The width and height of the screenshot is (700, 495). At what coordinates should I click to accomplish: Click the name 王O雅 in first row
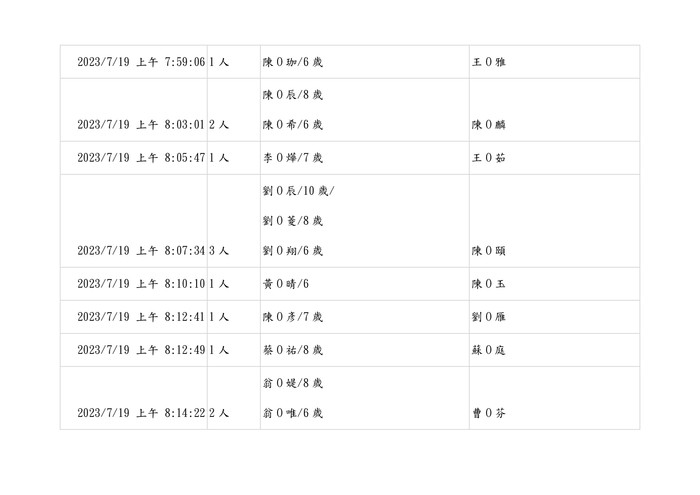pos(488,62)
